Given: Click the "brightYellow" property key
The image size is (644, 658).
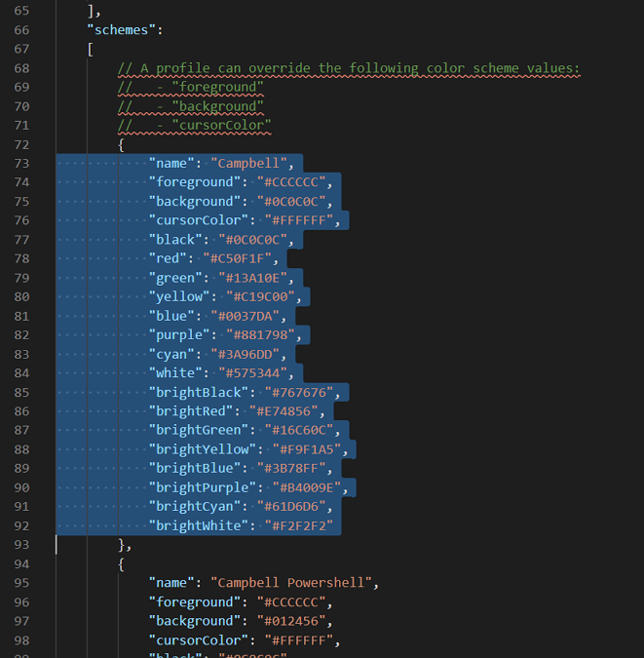Looking at the screenshot, I should point(203,449).
